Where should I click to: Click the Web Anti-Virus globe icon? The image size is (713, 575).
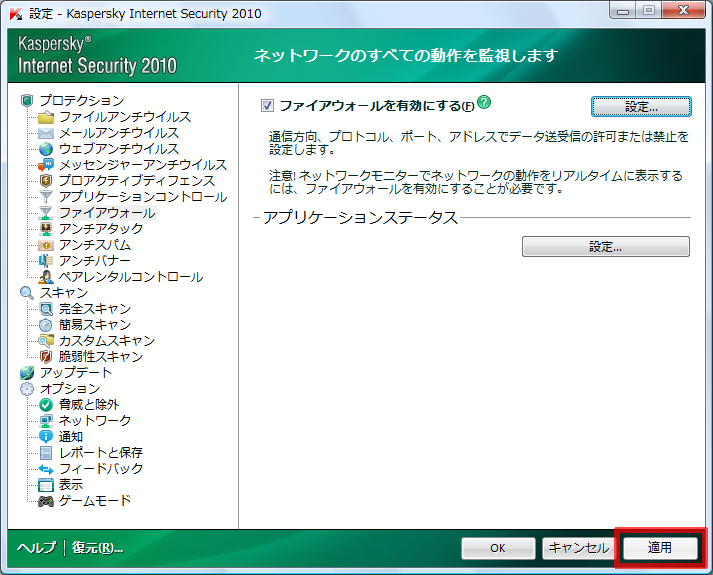tap(46, 149)
